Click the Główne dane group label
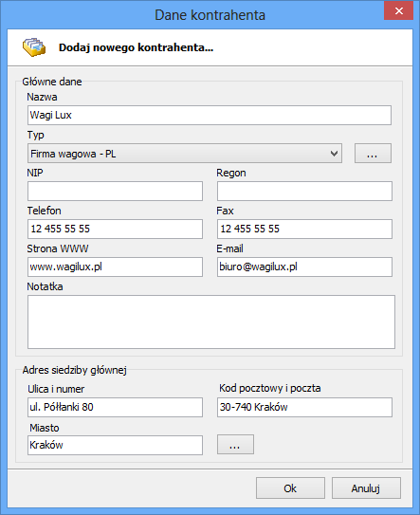The image size is (420, 515). click(52, 82)
